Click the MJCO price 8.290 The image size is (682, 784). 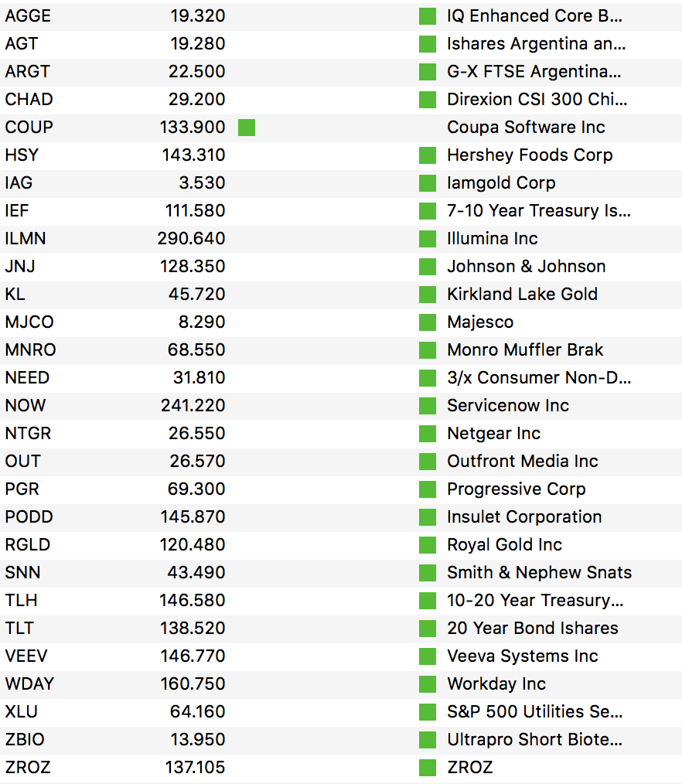(x=199, y=322)
